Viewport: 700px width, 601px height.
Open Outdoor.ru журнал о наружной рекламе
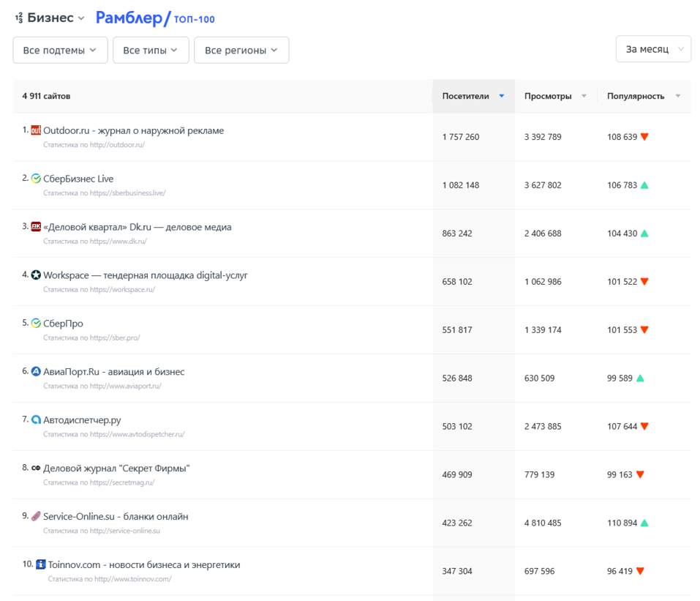coord(133,130)
